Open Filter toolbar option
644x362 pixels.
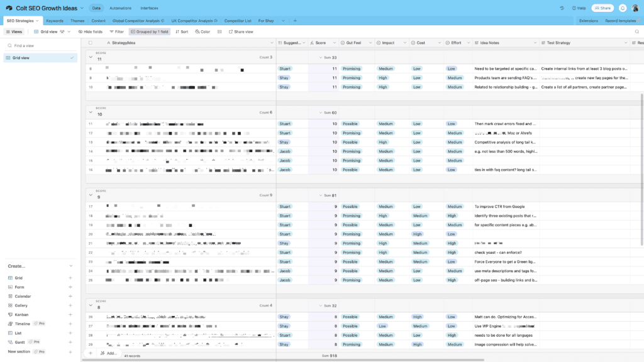116,31
